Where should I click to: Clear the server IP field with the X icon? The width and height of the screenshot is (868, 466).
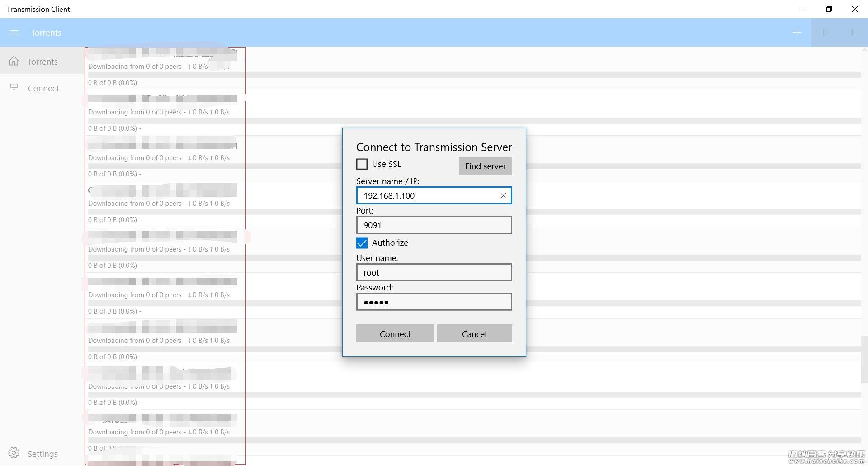click(503, 195)
